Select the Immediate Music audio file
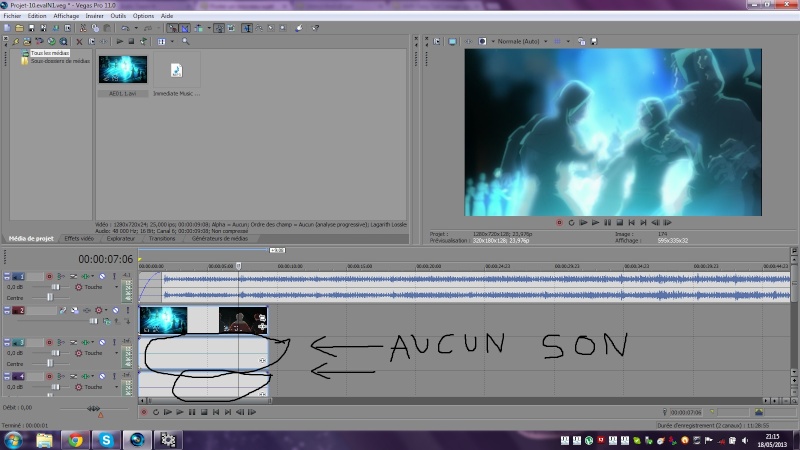Image resolution: width=800 pixels, height=450 pixels. coord(177,70)
